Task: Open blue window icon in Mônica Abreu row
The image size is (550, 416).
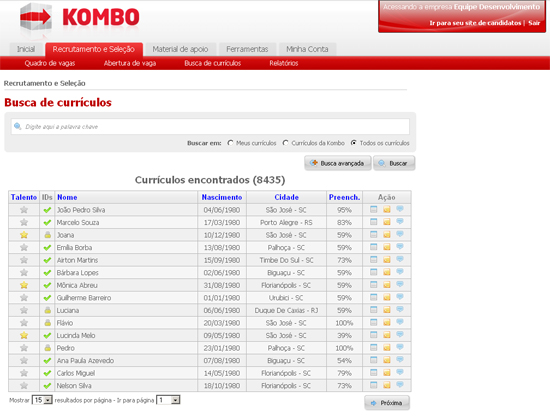Action: pos(374,284)
